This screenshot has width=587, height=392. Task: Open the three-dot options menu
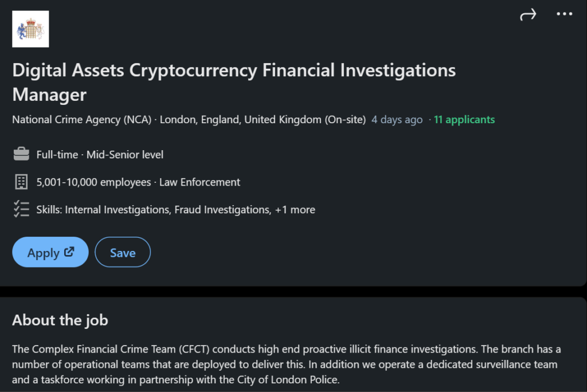point(565,14)
